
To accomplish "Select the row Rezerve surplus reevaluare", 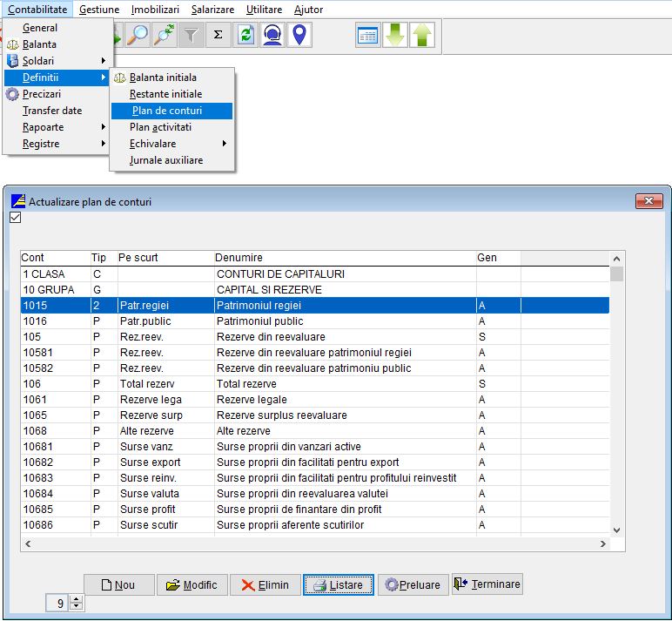I will pos(315,415).
